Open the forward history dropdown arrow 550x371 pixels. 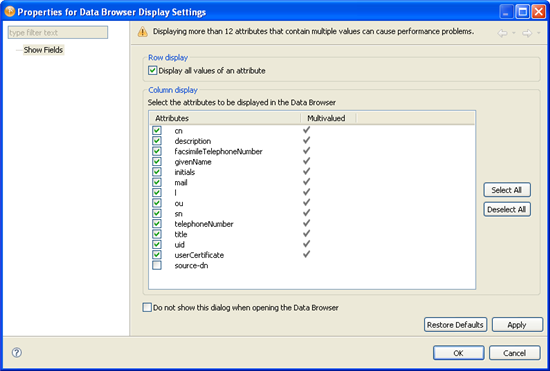[x=539, y=33]
